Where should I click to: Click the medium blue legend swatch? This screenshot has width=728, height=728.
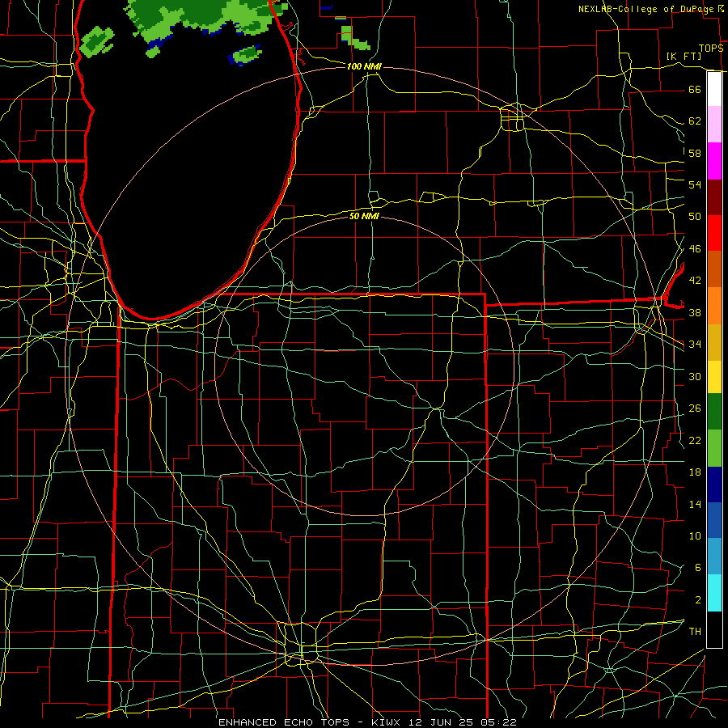714,520
